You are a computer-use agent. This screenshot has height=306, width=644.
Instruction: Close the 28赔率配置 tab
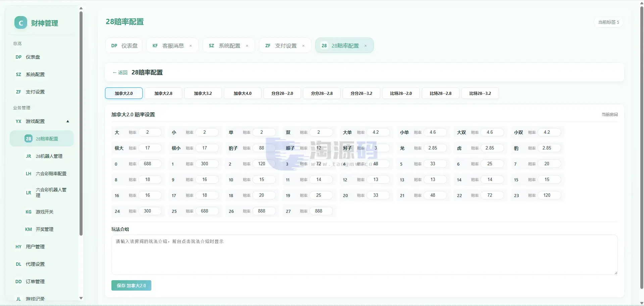click(365, 46)
